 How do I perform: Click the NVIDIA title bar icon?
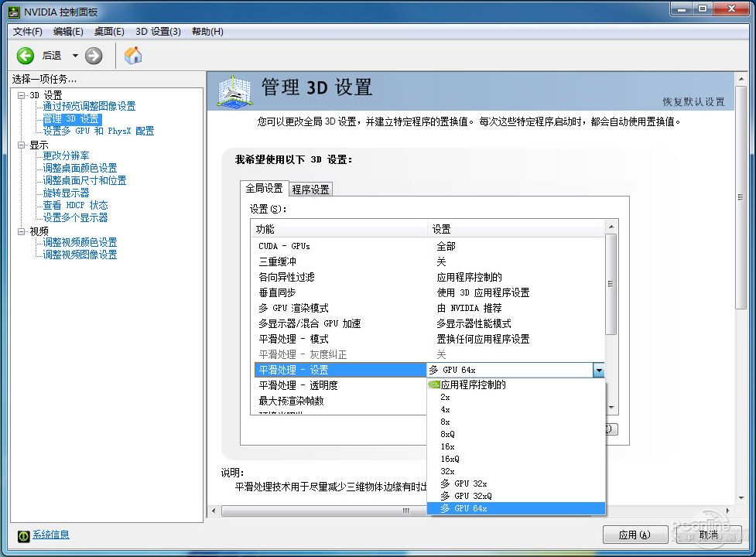pyautogui.click(x=14, y=12)
